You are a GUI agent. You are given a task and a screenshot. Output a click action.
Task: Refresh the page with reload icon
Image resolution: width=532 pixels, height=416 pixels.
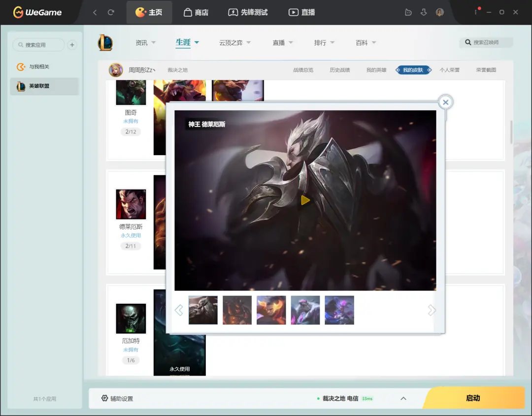[x=111, y=12]
